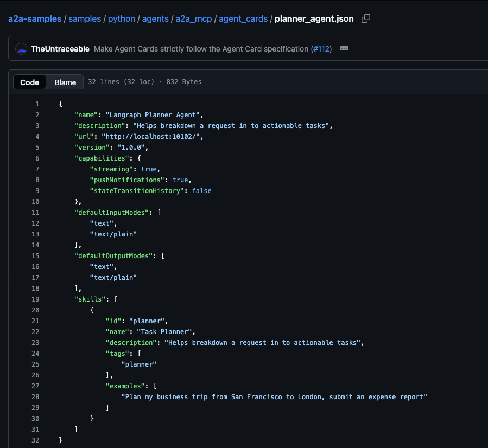Screen dimensions: 488x448
Task: Open agent_cards breadcrumb link
Action: point(243,18)
